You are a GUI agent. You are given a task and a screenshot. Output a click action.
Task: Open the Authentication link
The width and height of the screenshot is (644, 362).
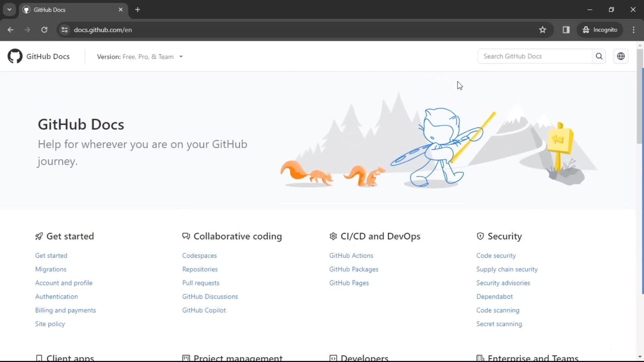point(56,297)
